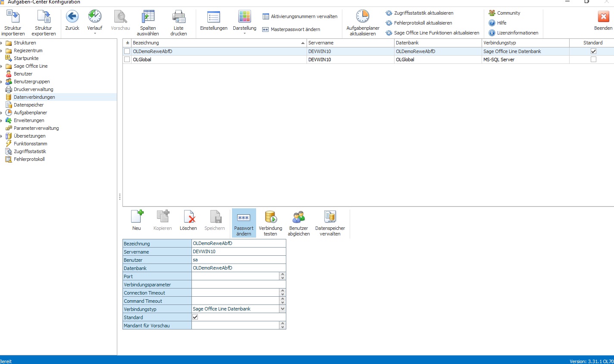Toggle Standard checkbox in detail form
The height and width of the screenshot is (364, 614).
coord(195,317)
